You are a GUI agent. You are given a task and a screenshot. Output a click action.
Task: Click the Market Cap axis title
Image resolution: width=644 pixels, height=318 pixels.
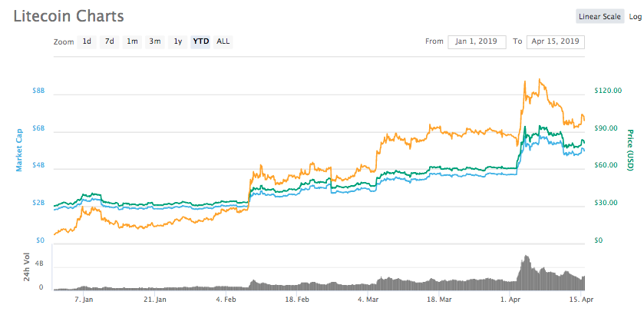pyautogui.click(x=18, y=149)
